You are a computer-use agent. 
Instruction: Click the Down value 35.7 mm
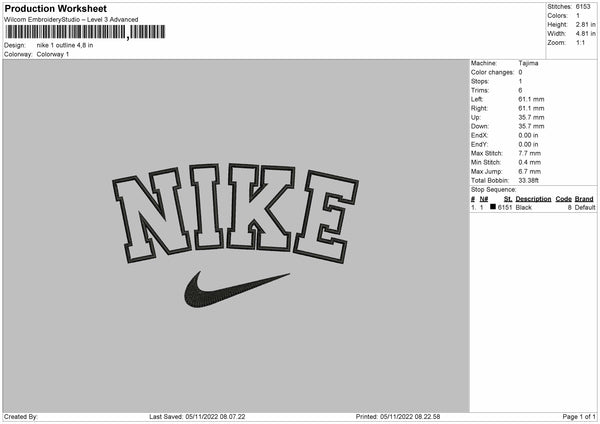pos(531,126)
